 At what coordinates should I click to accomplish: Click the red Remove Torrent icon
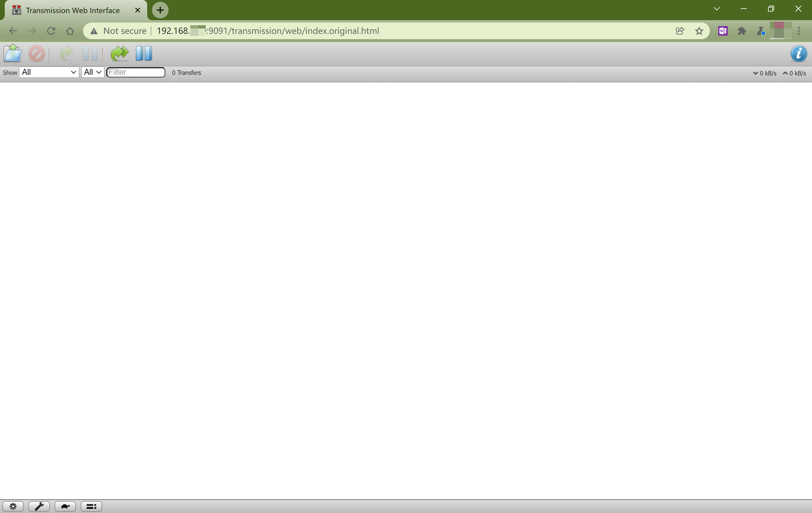coord(37,54)
